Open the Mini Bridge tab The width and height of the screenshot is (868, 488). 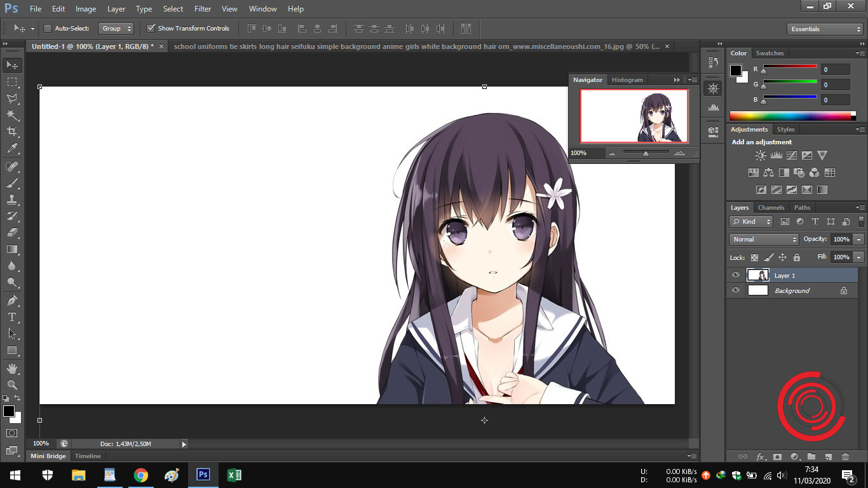(x=48, y=456)
